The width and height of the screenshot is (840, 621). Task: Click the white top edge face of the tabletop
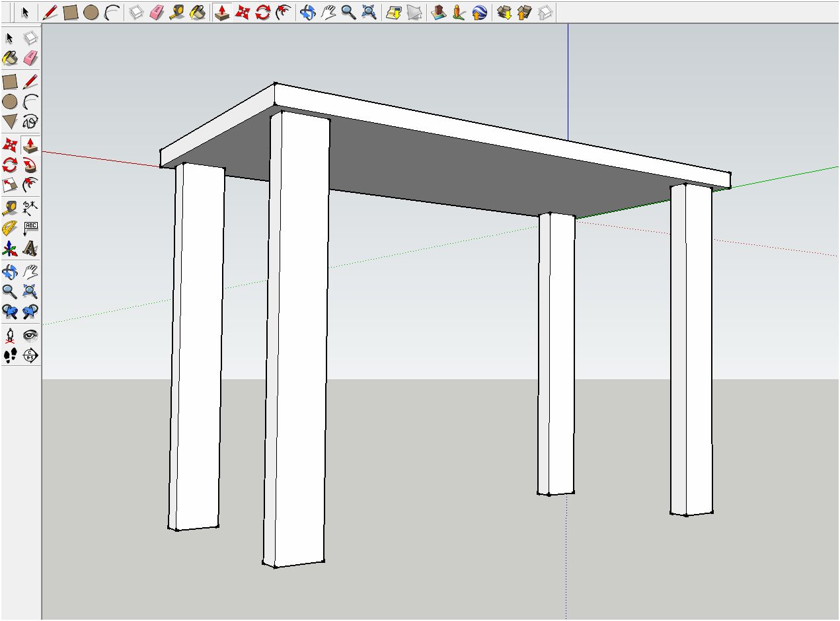pos(502,137)
